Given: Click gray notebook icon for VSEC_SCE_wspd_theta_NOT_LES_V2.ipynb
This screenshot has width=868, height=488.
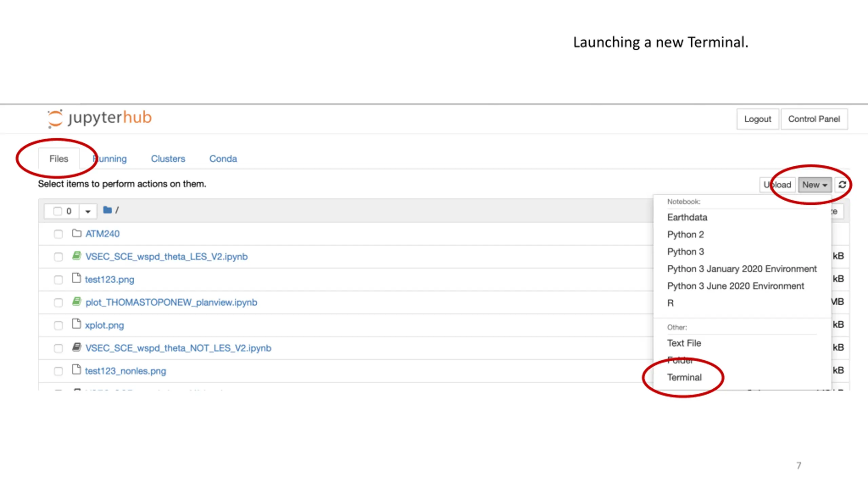Looking at the screenshot, I should point(77,347).
